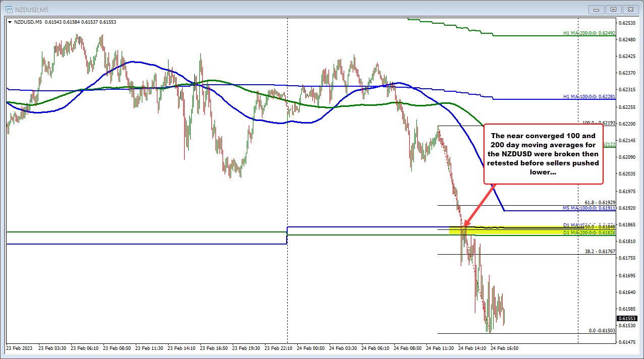The image size is (644, 359).
Task: Click the NZDUSD,M5 chart window icon
Action: pyautogui.click(x=9, y=9)
